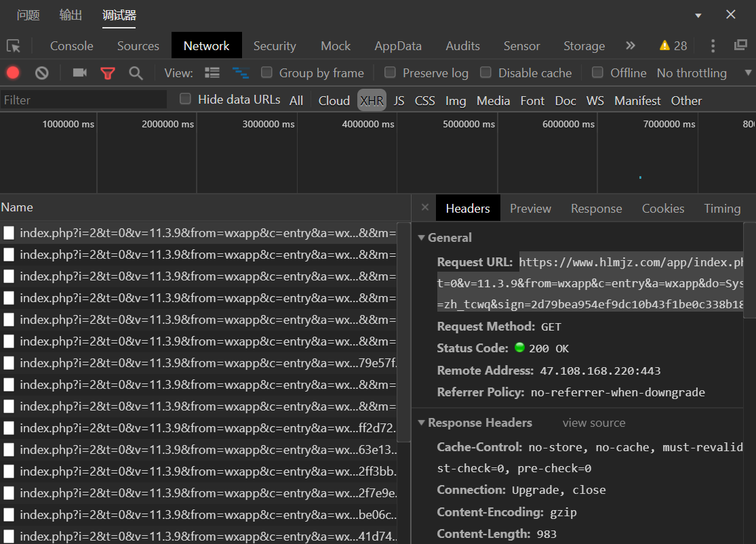Open request Response tab

click(x=597, y=208)
